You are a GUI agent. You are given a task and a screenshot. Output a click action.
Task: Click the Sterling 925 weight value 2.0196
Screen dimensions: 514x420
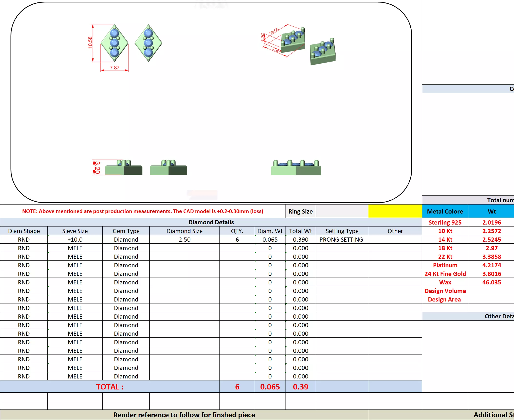pyautogui.click(x=492, y=222)
